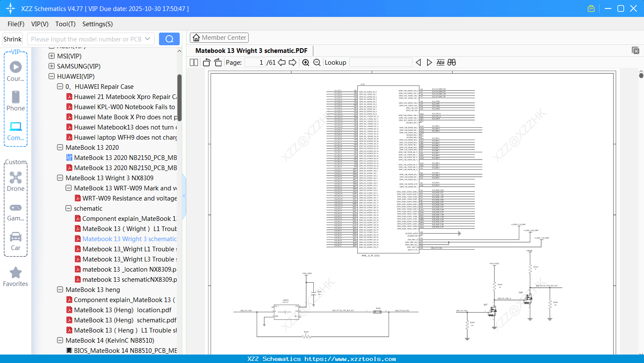
Task: Open the Game console category
Action: pyautogui.click(x=16, y=212)
